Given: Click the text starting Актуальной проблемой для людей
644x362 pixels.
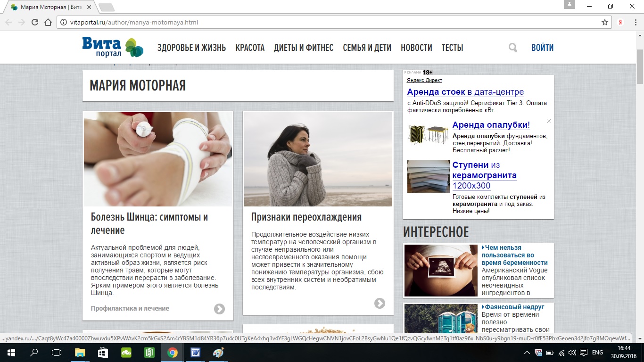Looking at the screenshot, I should pyautogui.click(x=155, y=270).
